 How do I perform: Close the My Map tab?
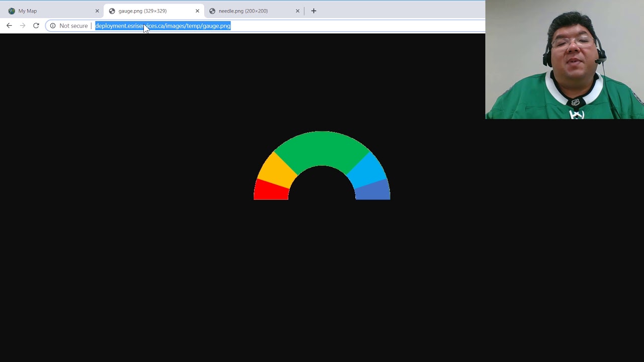click(97, 11)
